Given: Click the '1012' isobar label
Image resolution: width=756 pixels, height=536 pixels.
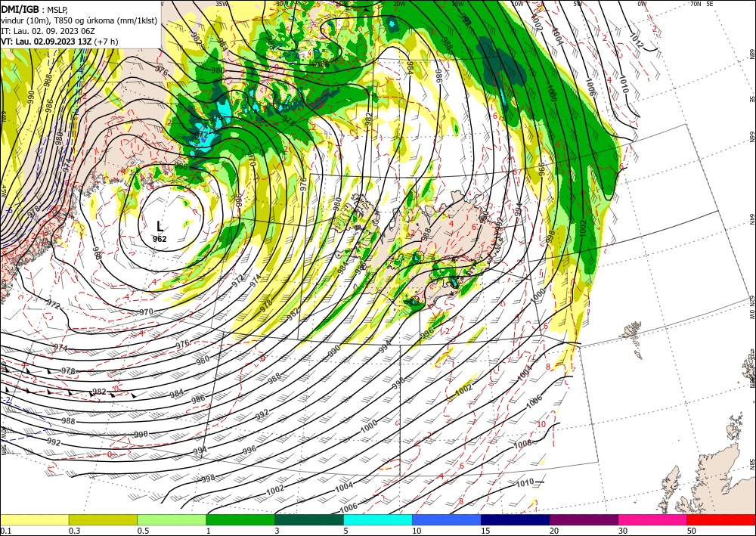Looking at the screenshot, I should click(x=636, y=42).
